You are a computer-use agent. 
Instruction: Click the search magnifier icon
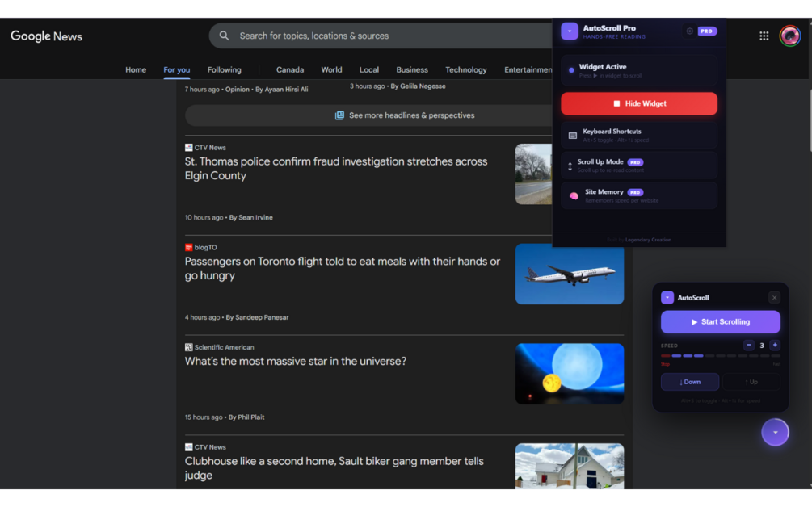224,36
